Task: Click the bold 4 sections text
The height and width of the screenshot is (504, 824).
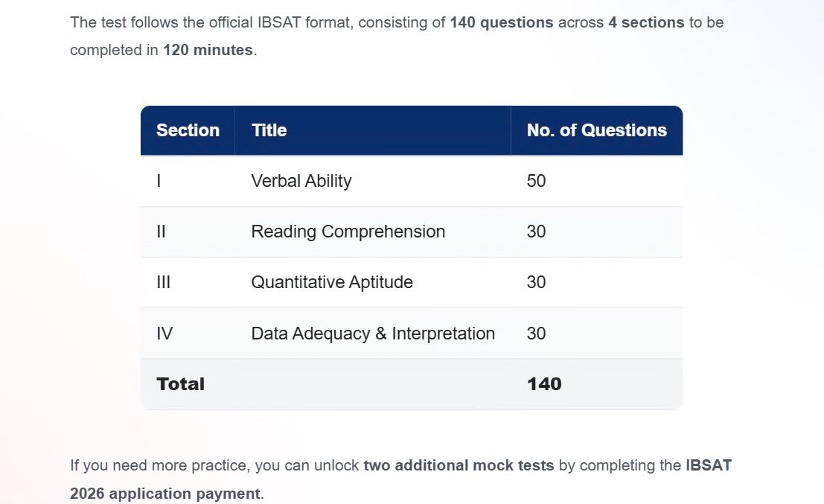Action: tap(646, 22)
